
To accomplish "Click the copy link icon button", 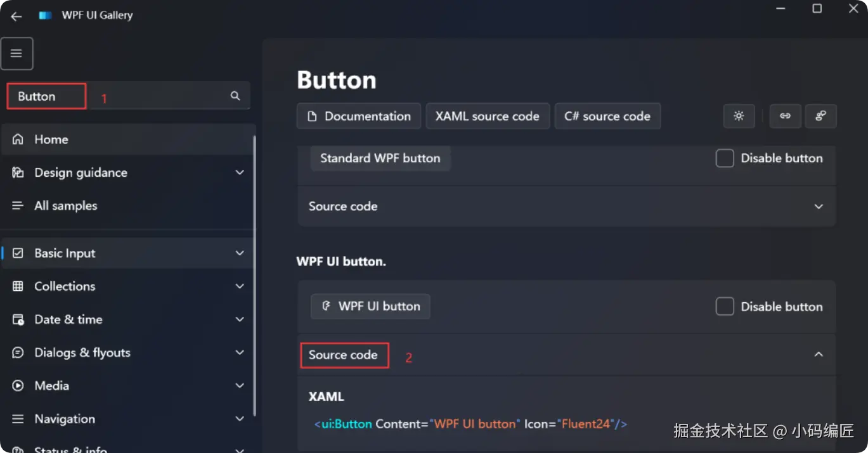I will [x=785, y=116].
